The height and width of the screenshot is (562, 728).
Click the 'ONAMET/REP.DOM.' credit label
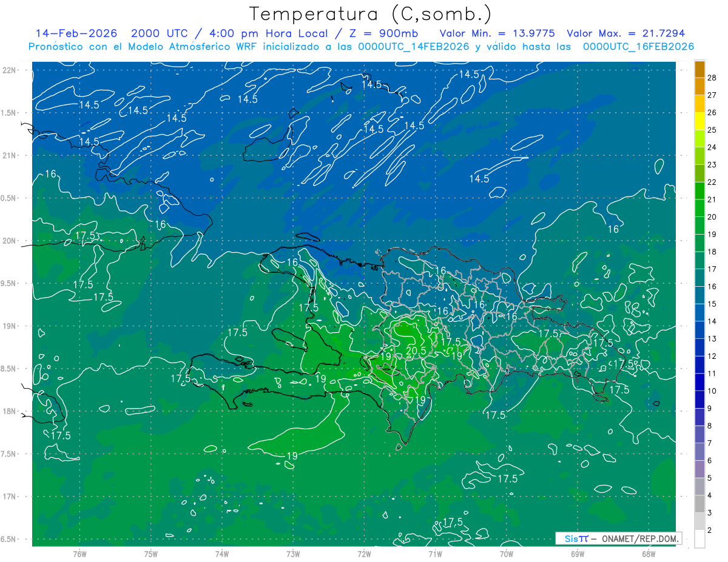coord(640,538)
